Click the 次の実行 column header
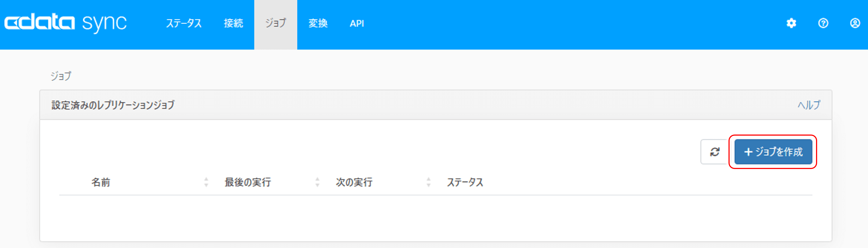868x248 pixels. tap(354, 182)
